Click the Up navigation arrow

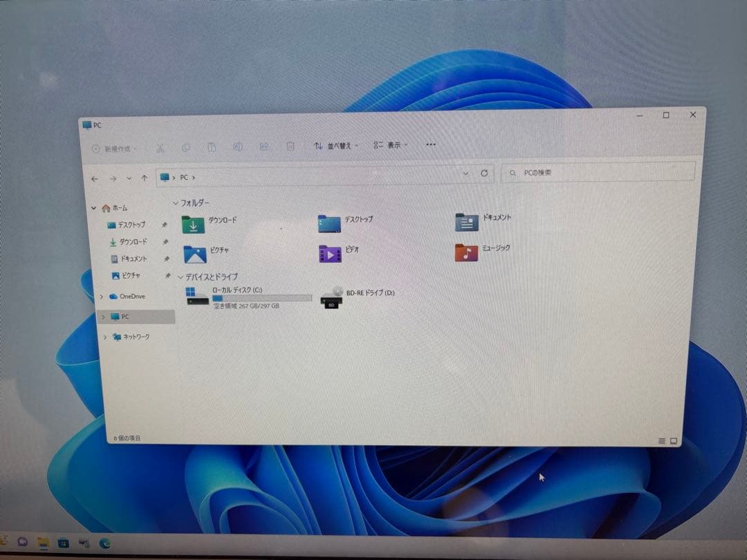144,178
